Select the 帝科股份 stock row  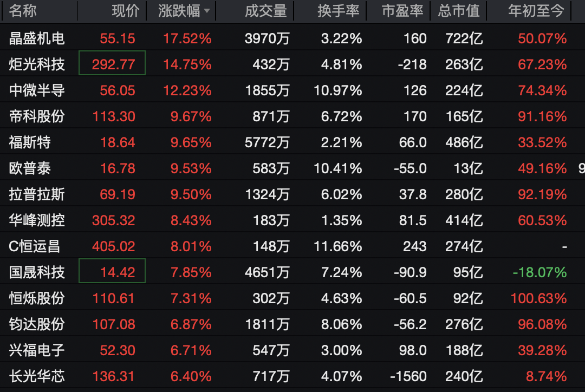tap(37, 116)
